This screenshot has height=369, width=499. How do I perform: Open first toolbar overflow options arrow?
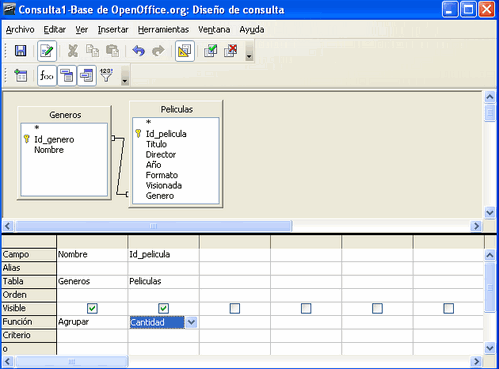point(249,52)
